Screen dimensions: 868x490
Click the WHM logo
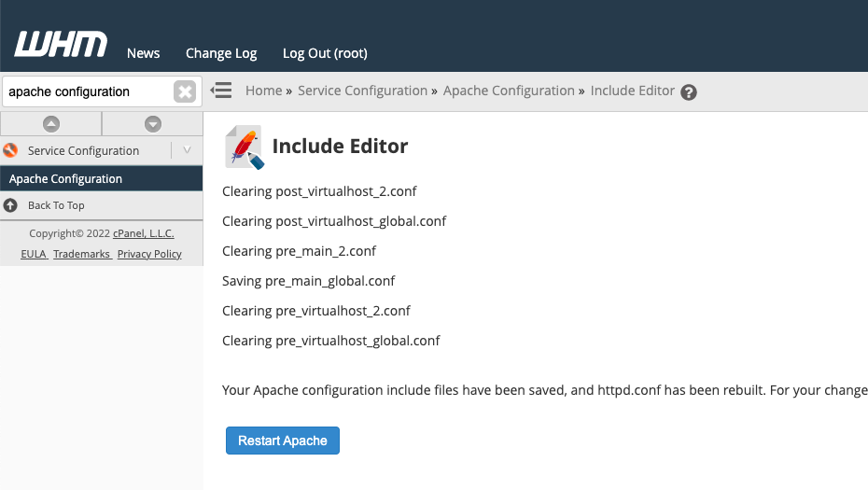tap(61, 44)
